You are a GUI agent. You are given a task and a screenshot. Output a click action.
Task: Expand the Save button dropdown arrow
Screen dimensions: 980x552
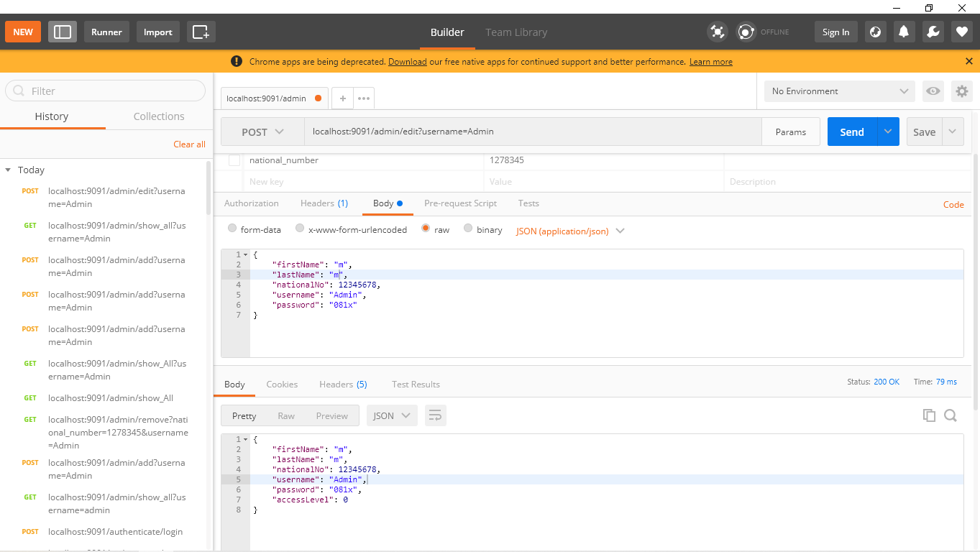[x=953, y=132]
